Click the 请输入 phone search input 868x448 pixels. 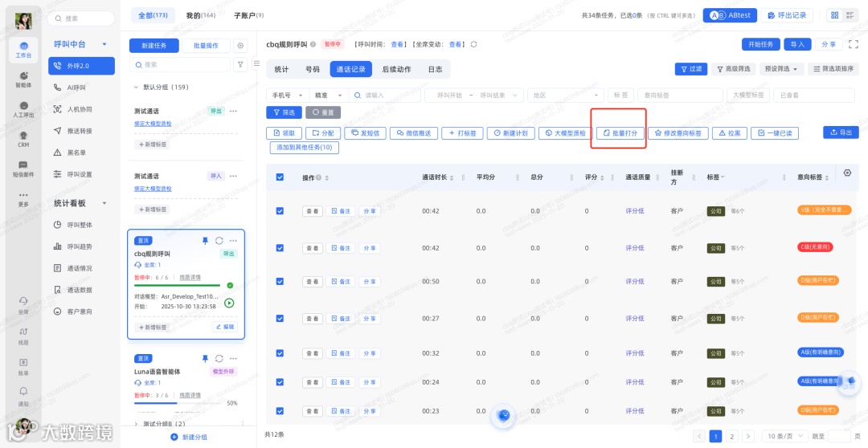[x=387, y=95]
